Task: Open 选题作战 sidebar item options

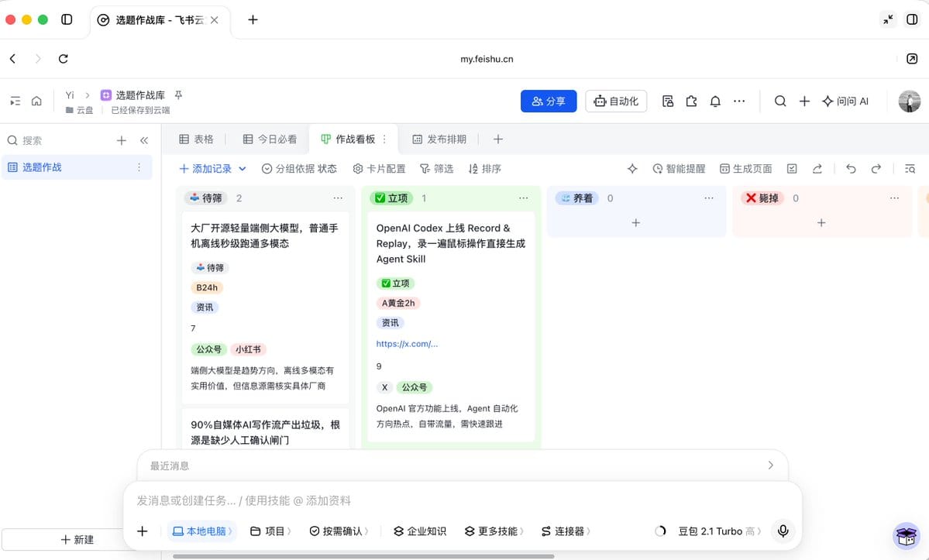Action: click(139, 167)
